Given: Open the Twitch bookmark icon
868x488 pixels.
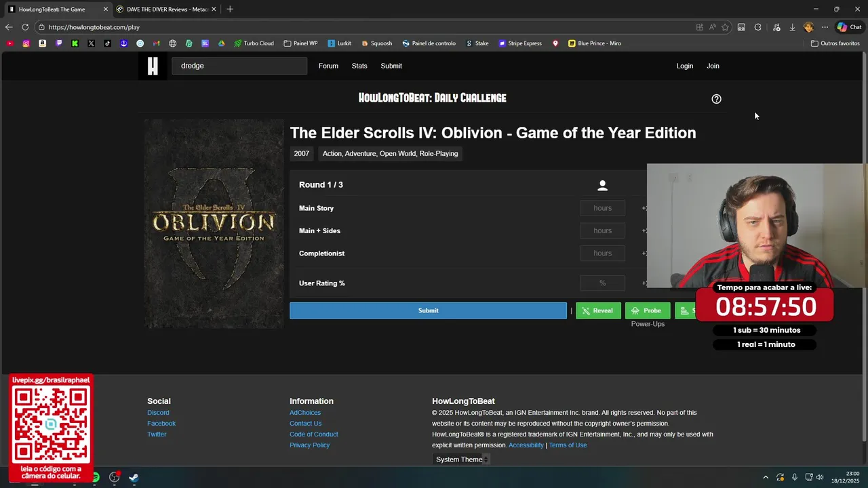Looking at the screenshot, I should pos(58,43).
